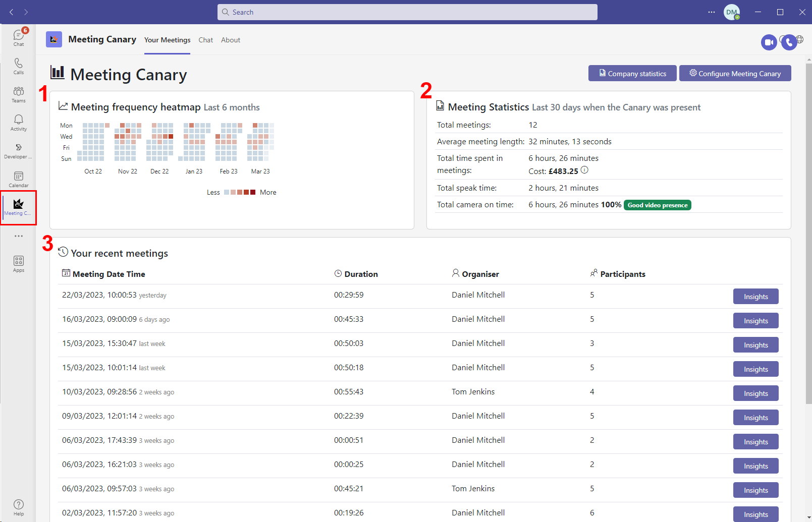Open Calendar from the sidebar

click(x=19, y=179)
